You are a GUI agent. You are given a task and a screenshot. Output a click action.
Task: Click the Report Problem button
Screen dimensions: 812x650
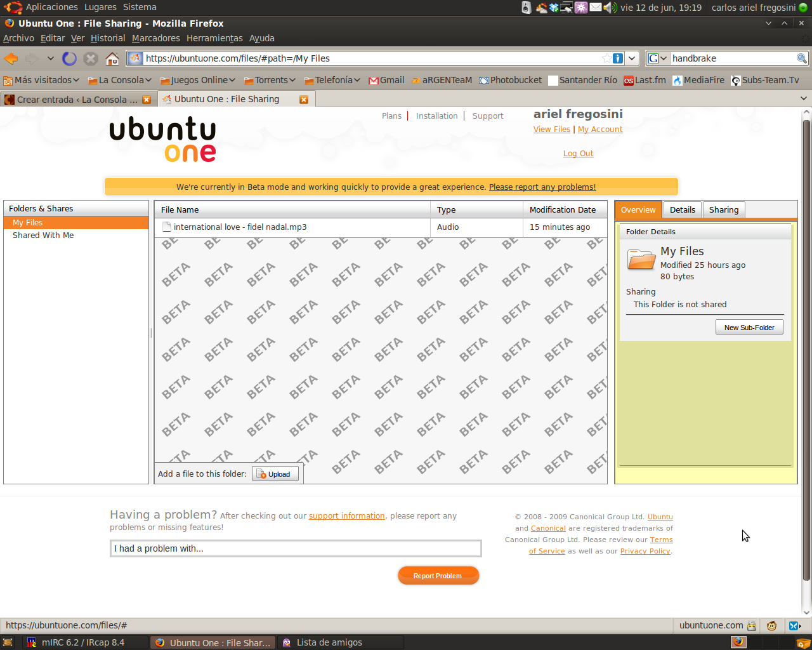click(x=438, y=576)
